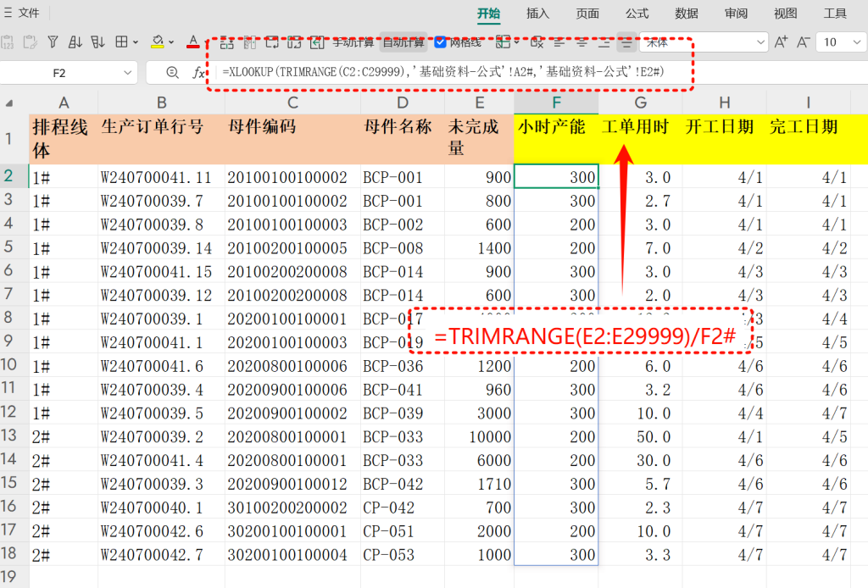The height and width of the screenshot is (588, 868).
Task: Click the borders grid icon
Action: pyautogui.click(x=121, y=42)
